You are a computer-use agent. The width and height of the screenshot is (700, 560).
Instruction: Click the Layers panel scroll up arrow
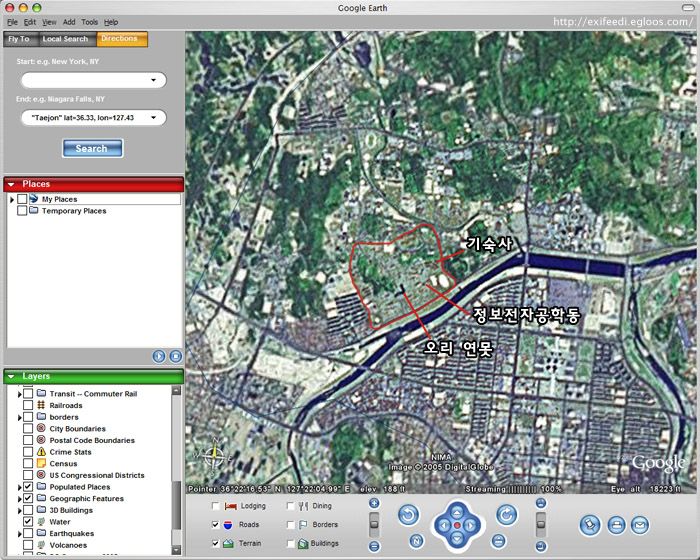(176, 391)
